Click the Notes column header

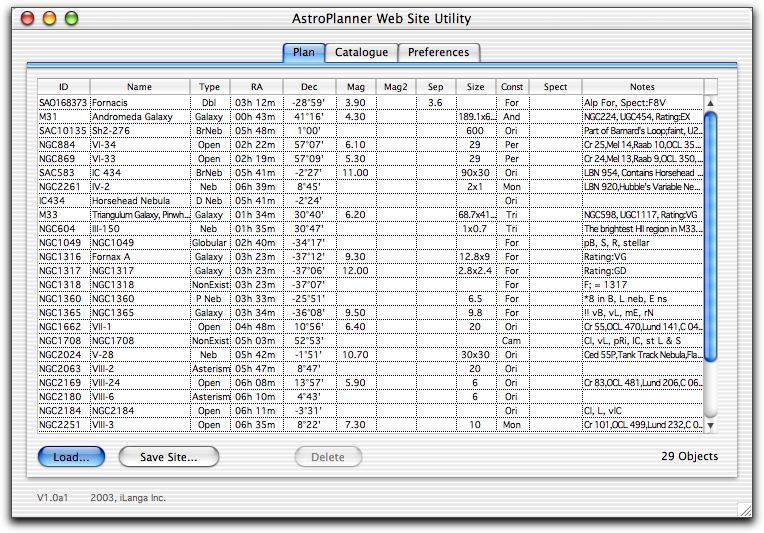(641, 87)
